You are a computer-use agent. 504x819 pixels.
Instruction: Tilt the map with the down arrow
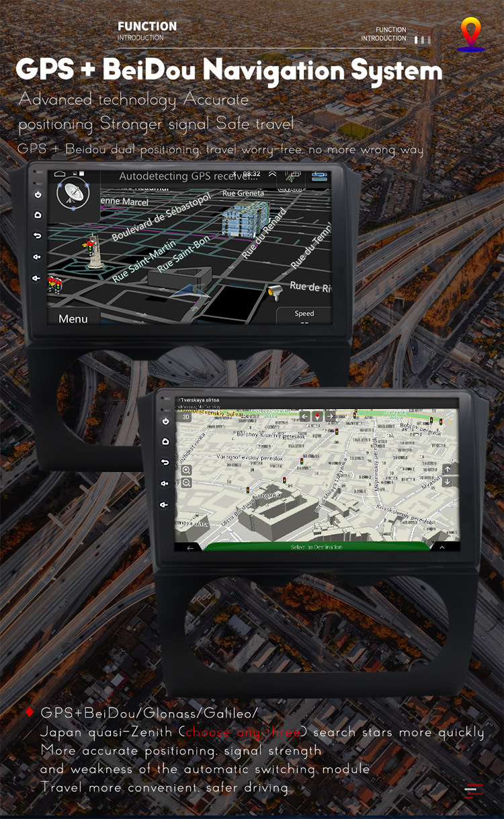pos(448,481)
